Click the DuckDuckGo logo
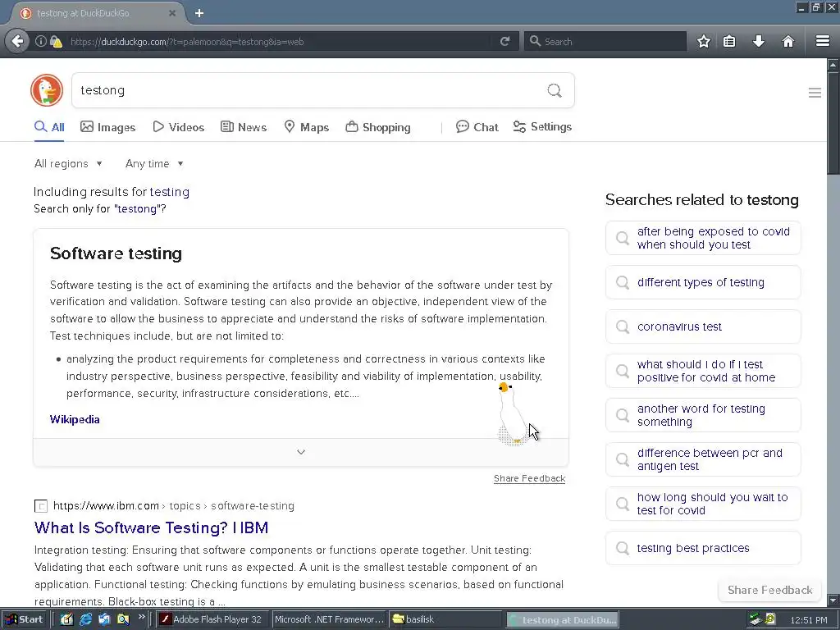This screenshot has height=630, width=840. click(47, 90)
